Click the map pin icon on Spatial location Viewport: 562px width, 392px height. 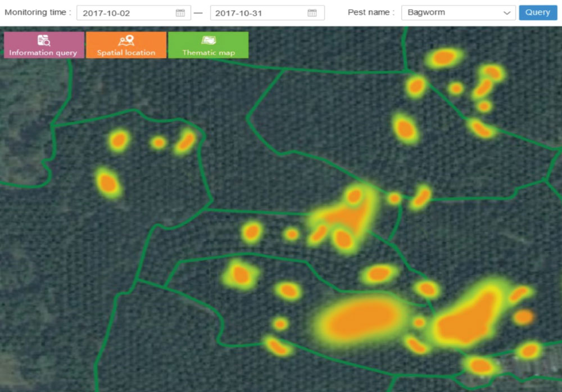tap(126, 40)
